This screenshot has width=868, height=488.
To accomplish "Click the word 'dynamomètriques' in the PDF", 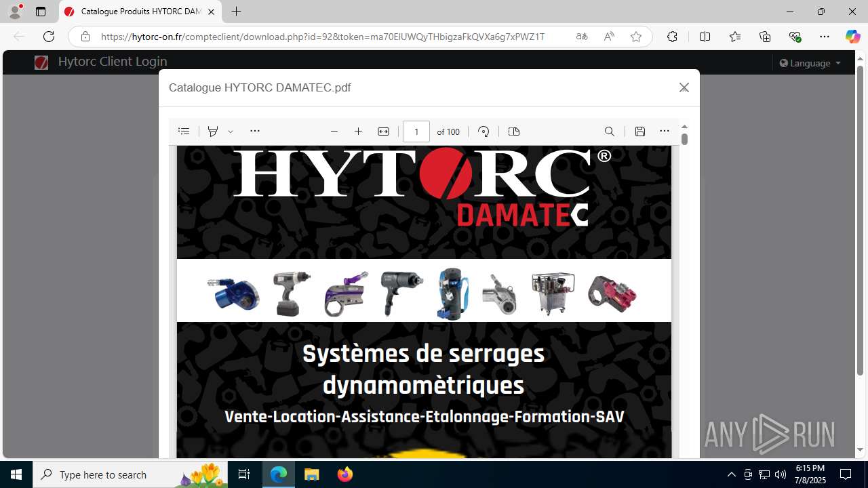I will [x=423, y=386].
